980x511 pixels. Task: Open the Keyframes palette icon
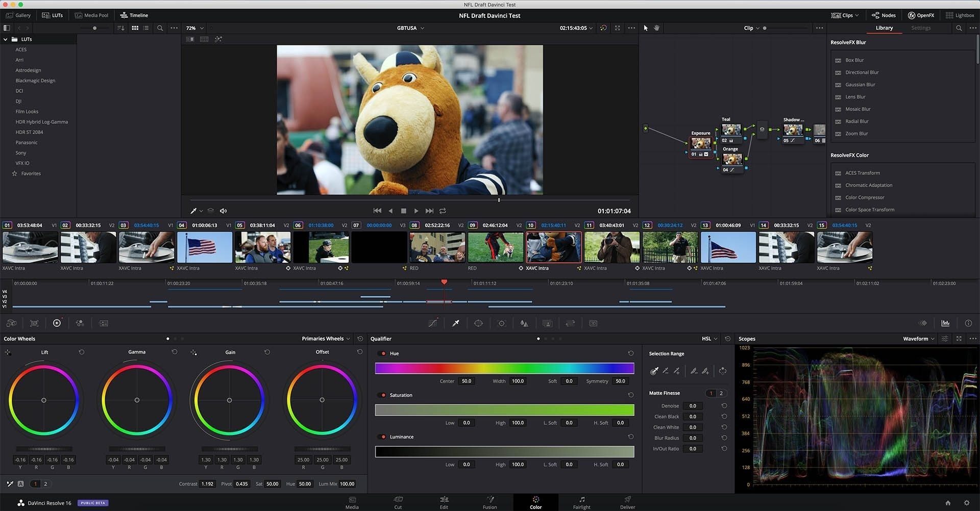pos(923,323)
